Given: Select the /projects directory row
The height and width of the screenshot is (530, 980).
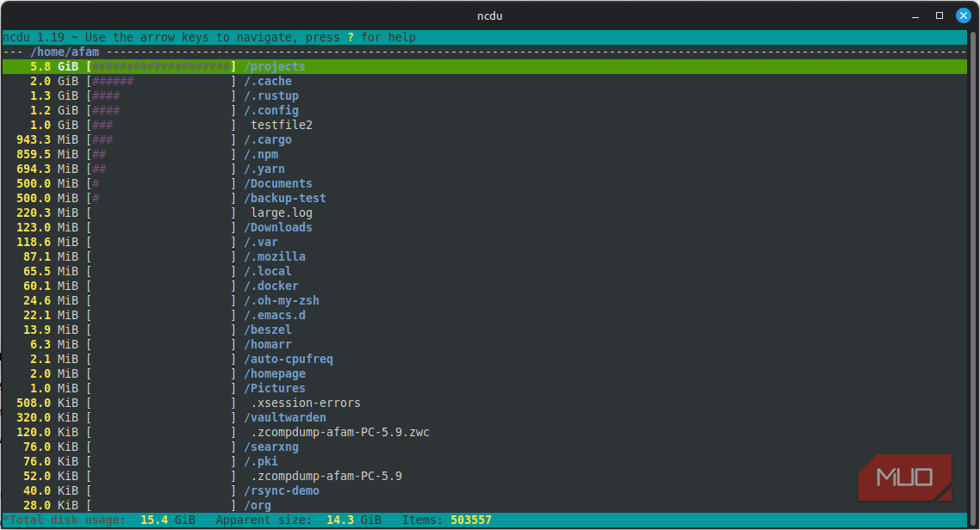Looking at the screenshot, I should coord(484,66).
